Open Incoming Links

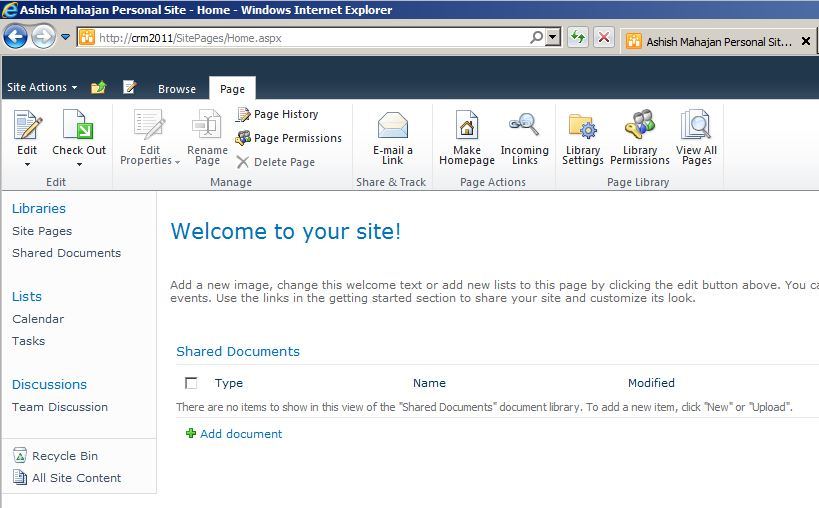[524, 138]
